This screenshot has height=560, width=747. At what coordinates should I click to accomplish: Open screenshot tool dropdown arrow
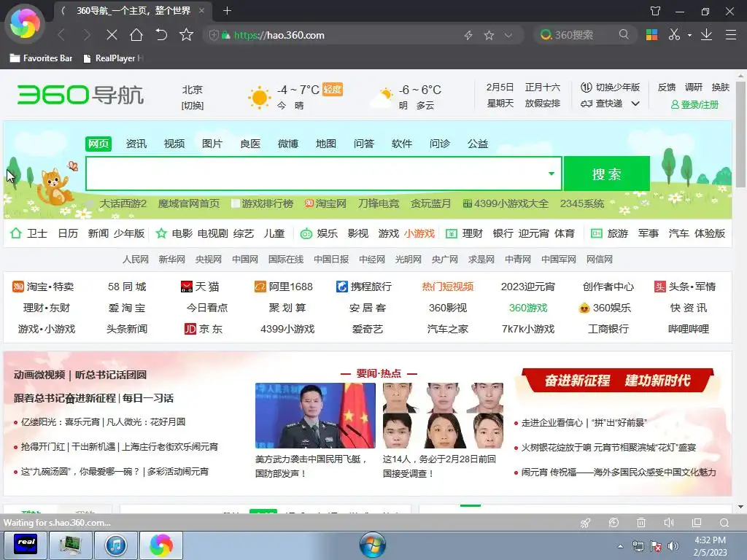[689, 35]
